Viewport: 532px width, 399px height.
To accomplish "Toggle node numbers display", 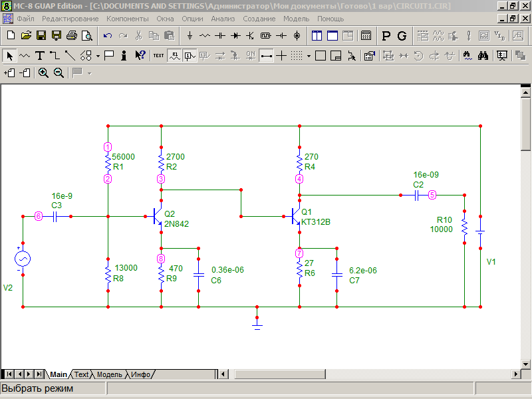I will point(189,55).
